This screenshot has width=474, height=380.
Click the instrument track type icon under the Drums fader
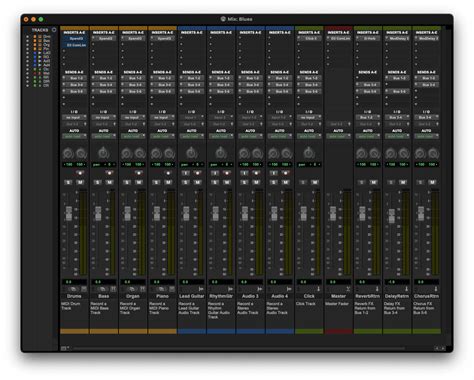(x=84, y=289)
